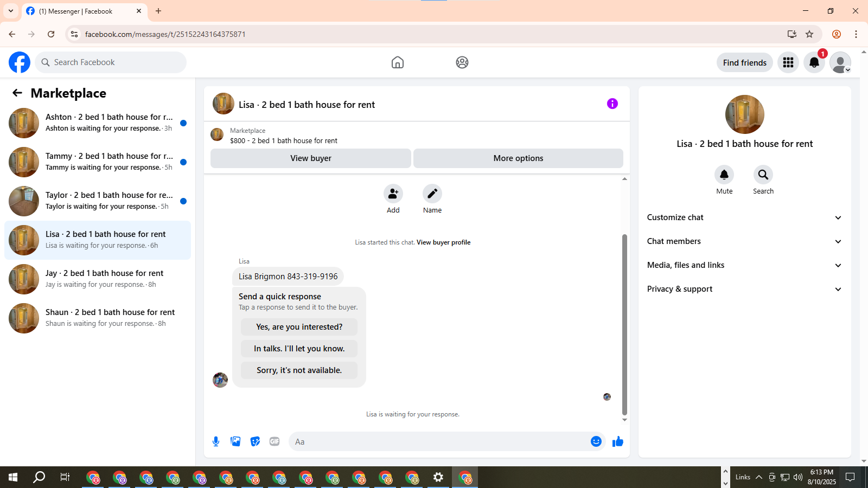Open the Windows notification center
This screenshot has width=868, height=488.
pyautogui.click(x=850, y=477)
